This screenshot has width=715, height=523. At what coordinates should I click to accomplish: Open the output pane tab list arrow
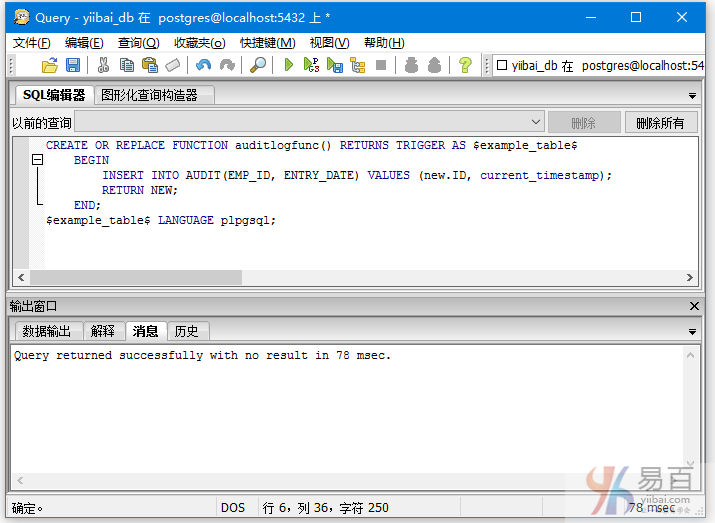click(692, 332)
